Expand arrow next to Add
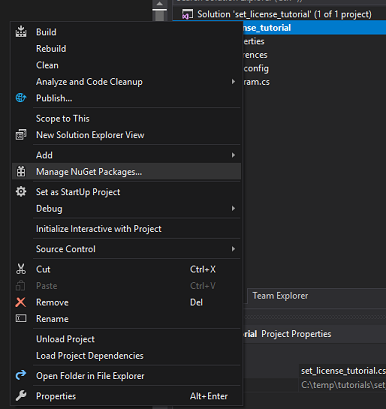386x409 pixels. [x=233, y=155]
